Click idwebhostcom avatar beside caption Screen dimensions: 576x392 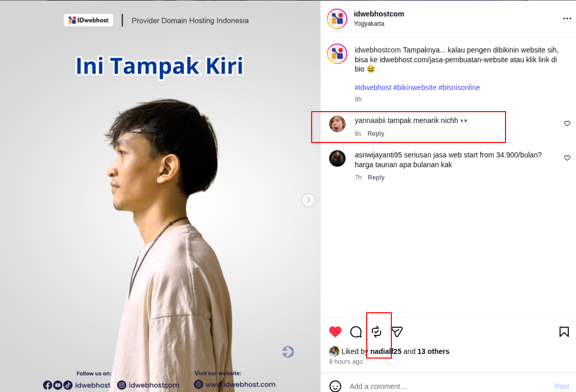point(337,54)
